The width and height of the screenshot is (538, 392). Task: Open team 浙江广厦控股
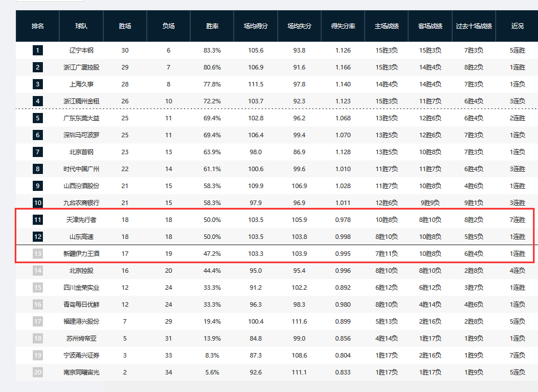pos(81,67)
